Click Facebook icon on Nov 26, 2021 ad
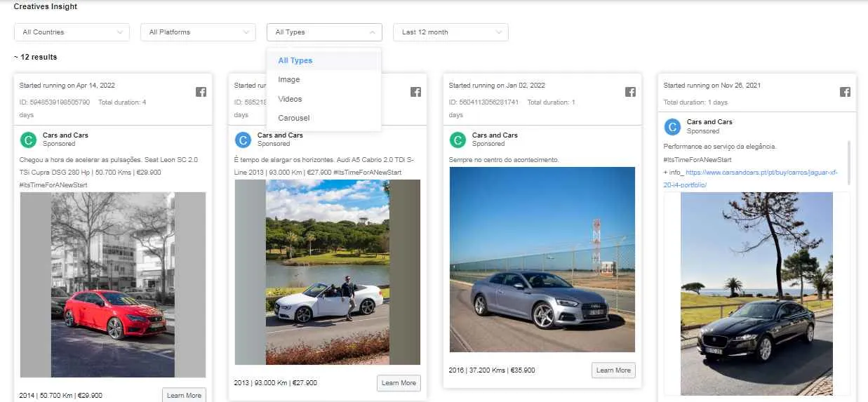The image size is (868, 402). tap(845, 92)
